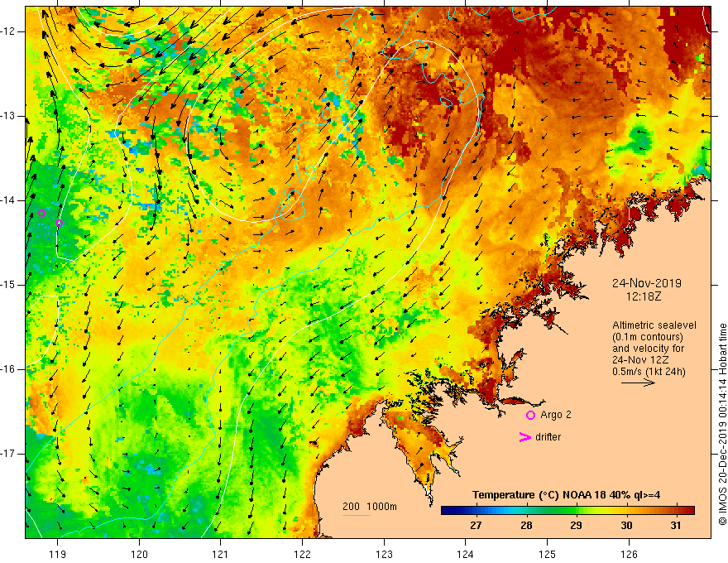Click the longitude axis label 126

click(x=629, y=554)
